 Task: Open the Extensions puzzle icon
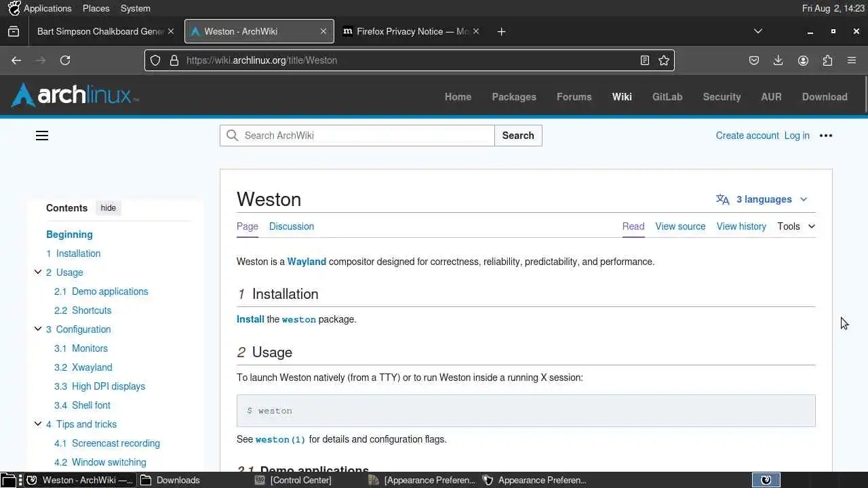827,60
